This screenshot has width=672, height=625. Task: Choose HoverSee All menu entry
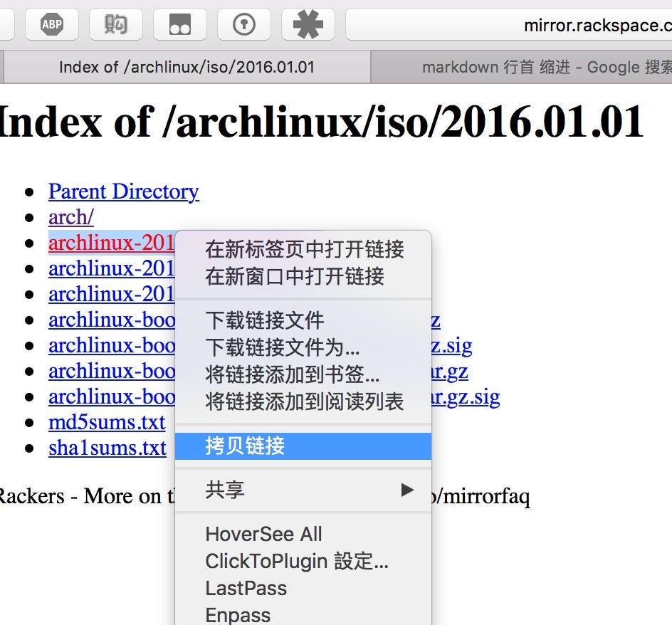[303, 535]
